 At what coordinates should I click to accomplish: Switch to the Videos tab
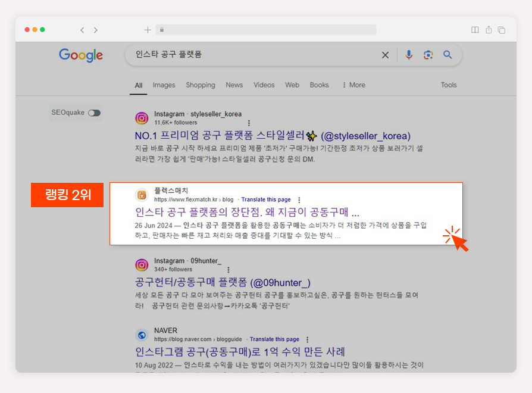[264, 85]
